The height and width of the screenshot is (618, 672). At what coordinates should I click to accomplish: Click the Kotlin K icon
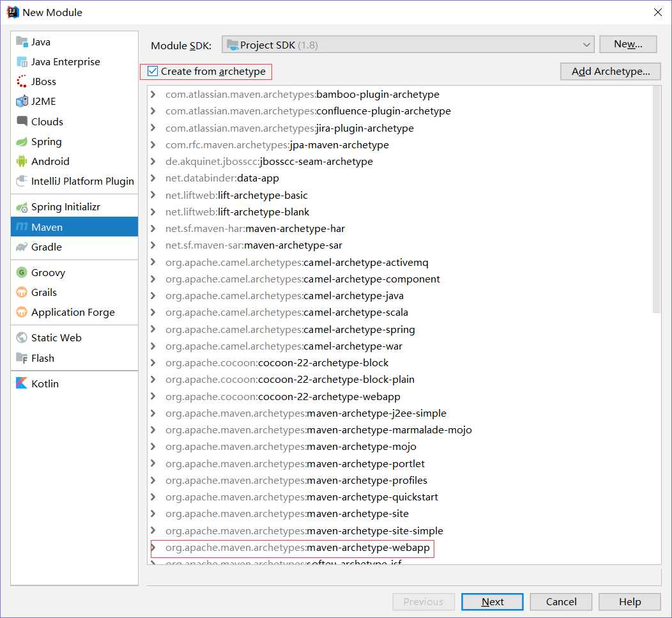pyautogui.click(x=22, y=383)
